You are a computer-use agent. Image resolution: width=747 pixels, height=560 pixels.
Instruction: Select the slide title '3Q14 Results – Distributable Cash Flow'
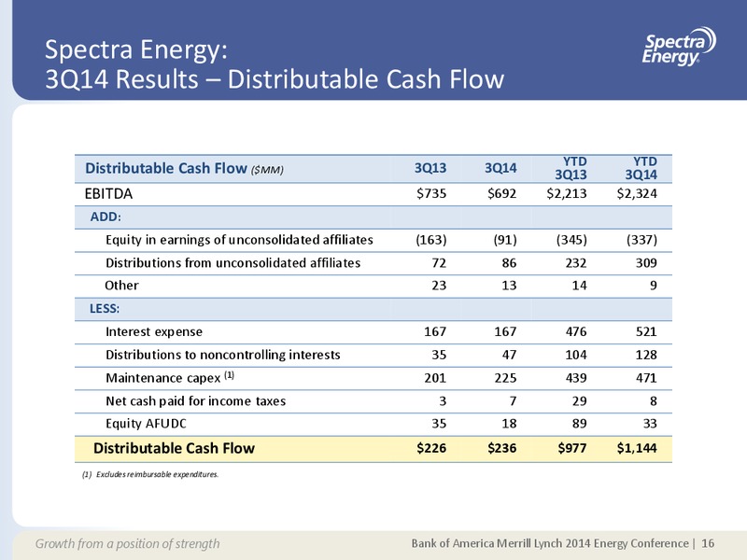pyautogui.click(x=275, y=79)
